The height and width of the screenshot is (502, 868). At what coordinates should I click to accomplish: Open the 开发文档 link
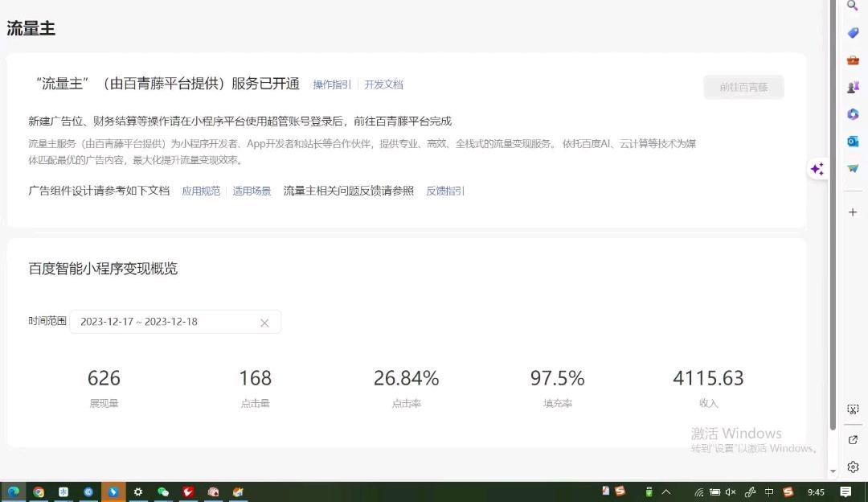[x=383, y=84]
